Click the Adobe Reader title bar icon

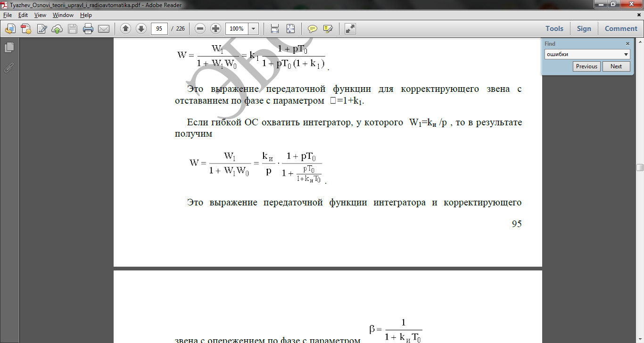[x=5, y=5]
